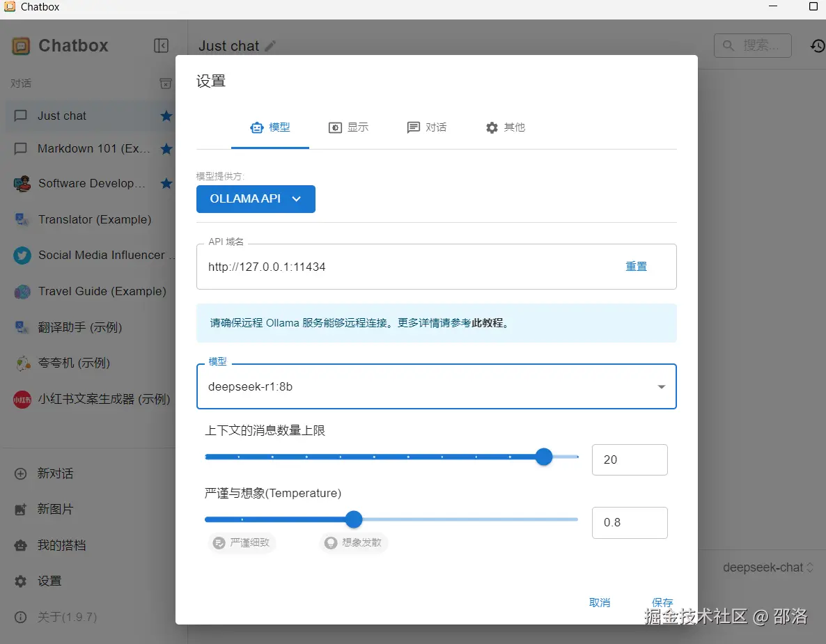
Task: Click 我的搭档 in the sidebar
Action: click(x=61, y=546)
